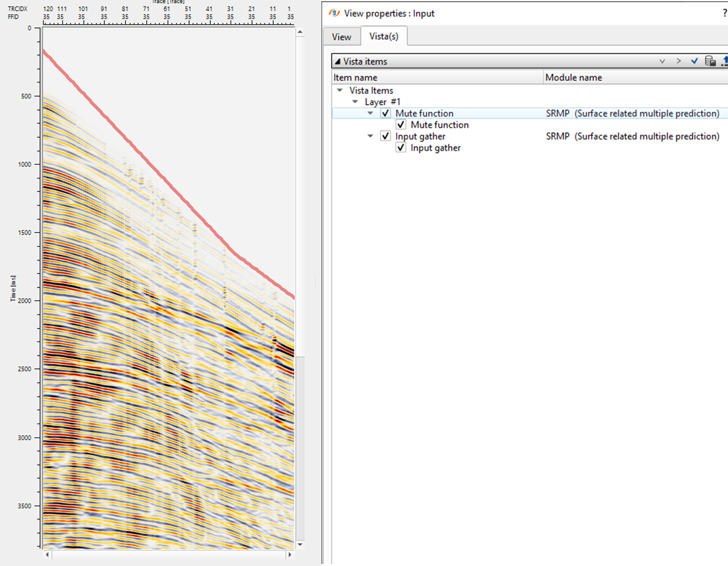Click the seismic view scroll up arrow
This screenshot has height=566, width=728.
tap(300, 31)
